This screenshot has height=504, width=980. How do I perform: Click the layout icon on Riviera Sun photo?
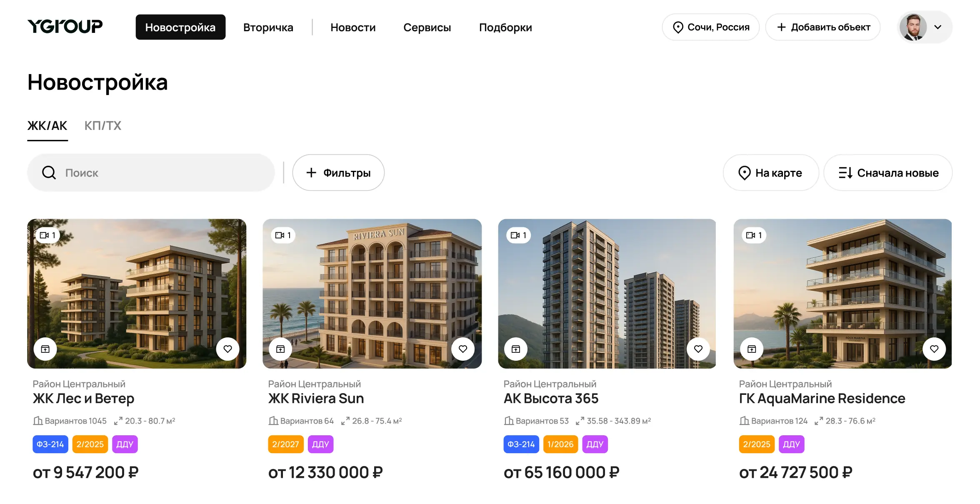(281, 349)
